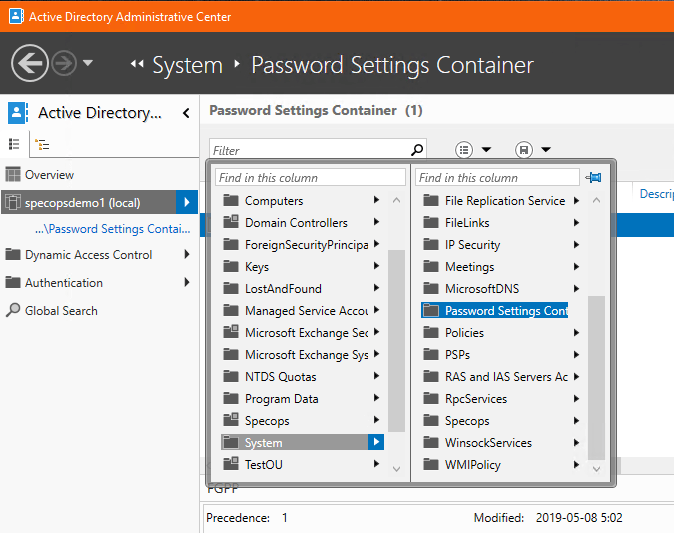This screenshot has height=533, width=674.
Task: Select the RpcServices container
Action: coord(476,398)
